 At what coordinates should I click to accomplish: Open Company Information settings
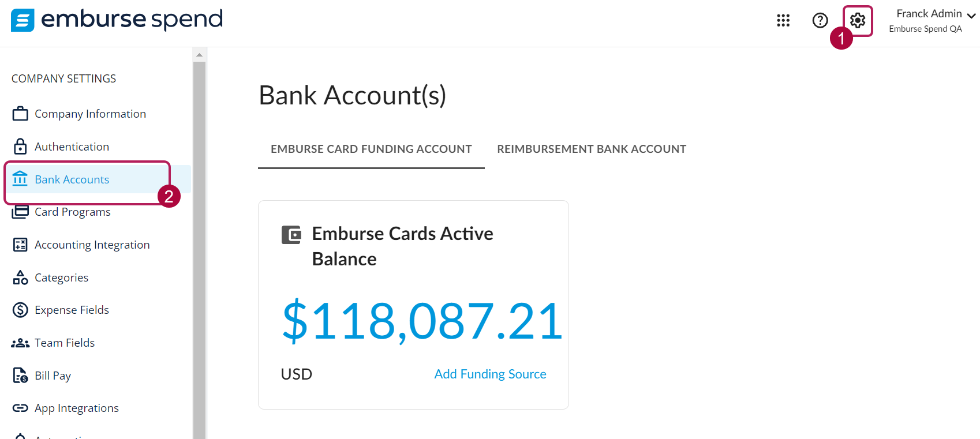90,113
